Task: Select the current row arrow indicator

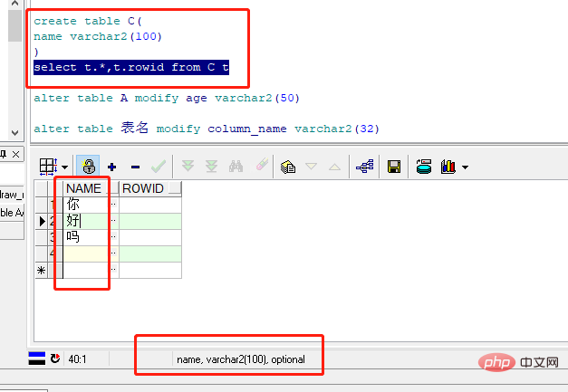Action: [42, 221]
